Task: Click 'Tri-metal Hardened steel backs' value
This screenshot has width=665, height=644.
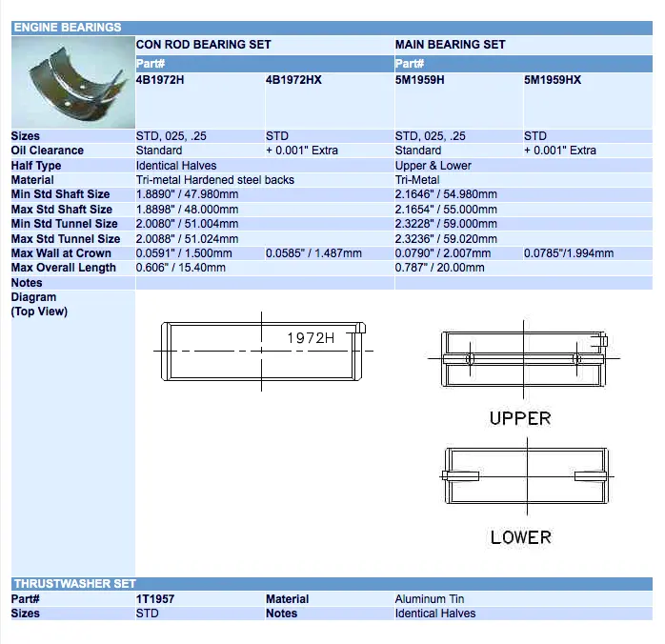Action: (x=215, y=180)
